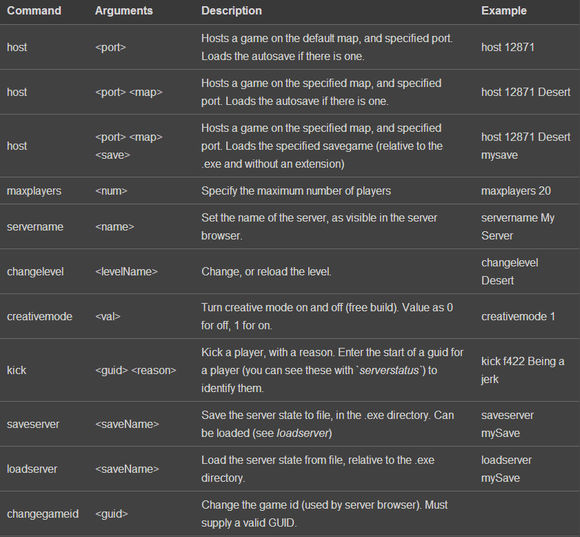Select the creativemode command cell

click(x=40, y=317)
